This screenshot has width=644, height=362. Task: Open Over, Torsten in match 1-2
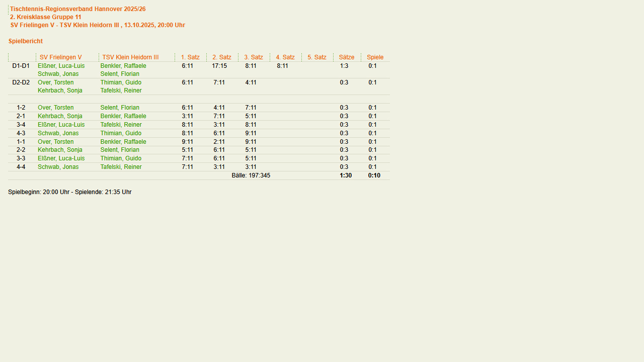(x=55, y=108)
